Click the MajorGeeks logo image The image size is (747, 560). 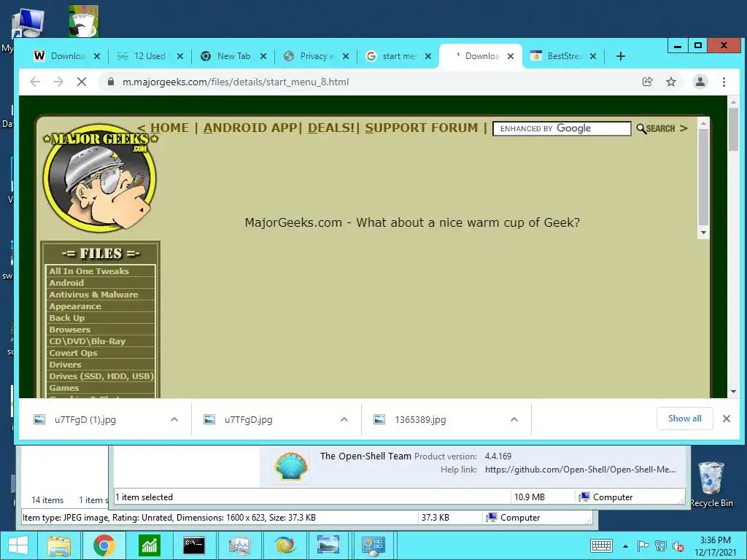(x=99, y=178)
